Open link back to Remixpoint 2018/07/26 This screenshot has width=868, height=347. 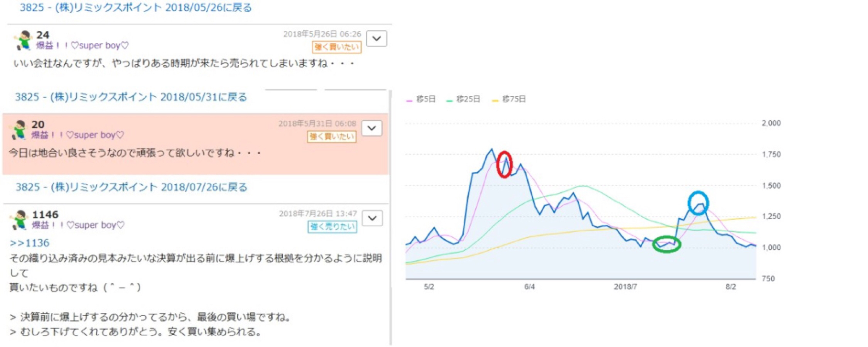pyautogui.click(x=131, y=187)
